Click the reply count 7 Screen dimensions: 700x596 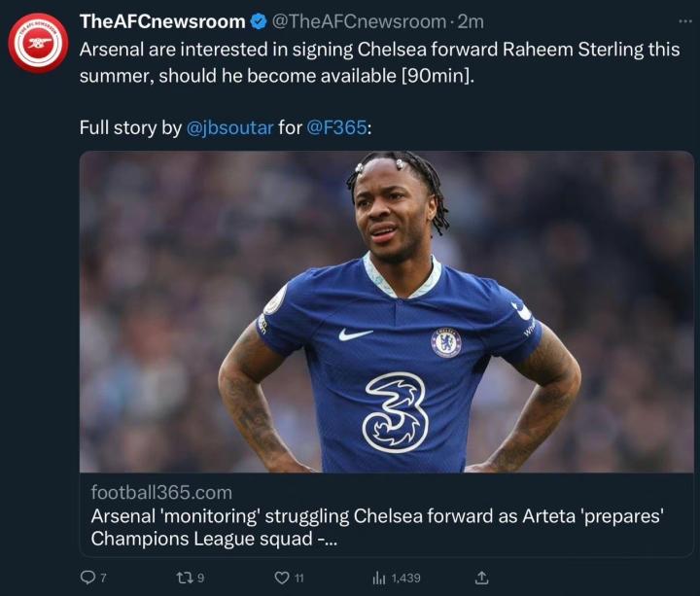[x=103, y=578]
